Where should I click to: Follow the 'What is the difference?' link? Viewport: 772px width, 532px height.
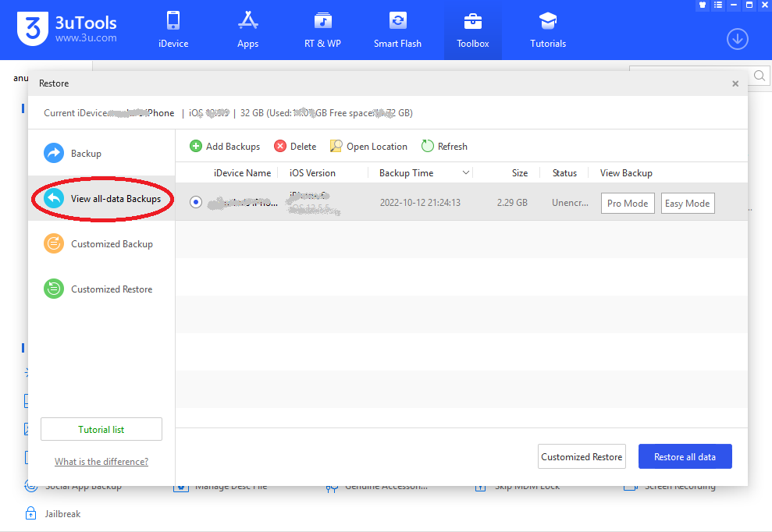point(101,462)
